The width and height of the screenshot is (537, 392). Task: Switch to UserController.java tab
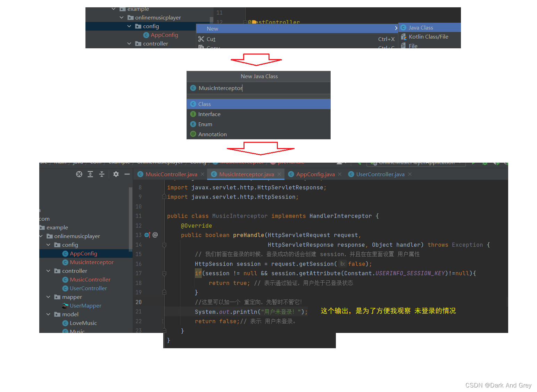click(x=380, y=174)
